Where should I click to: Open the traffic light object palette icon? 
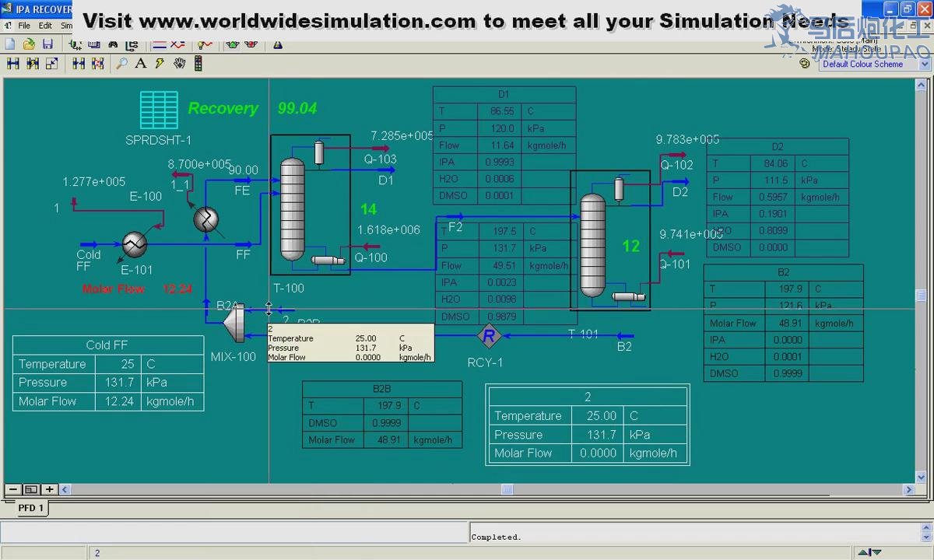click(x=198, y=64)
